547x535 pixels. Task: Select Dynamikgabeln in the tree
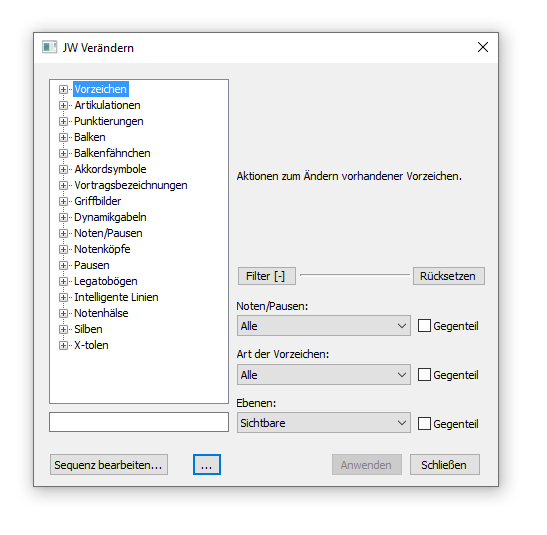pyautogui.click(x=110, y=217)
